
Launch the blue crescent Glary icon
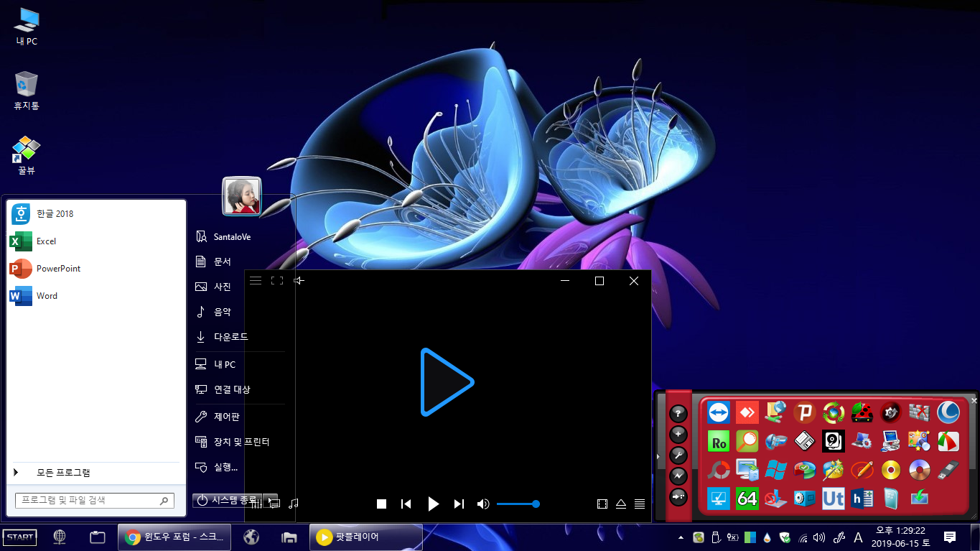948,412
